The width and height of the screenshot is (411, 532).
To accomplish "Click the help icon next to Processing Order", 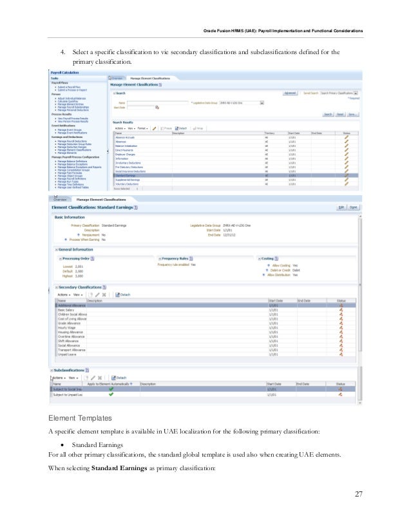I will point(92,258).
